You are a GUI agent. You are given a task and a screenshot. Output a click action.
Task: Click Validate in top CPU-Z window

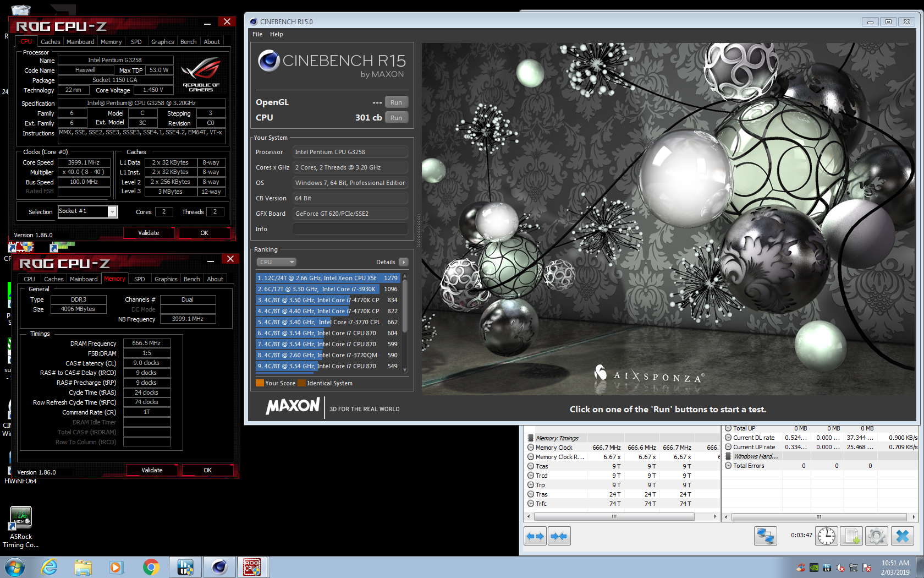pyautogui.click(x=148, y=233)
